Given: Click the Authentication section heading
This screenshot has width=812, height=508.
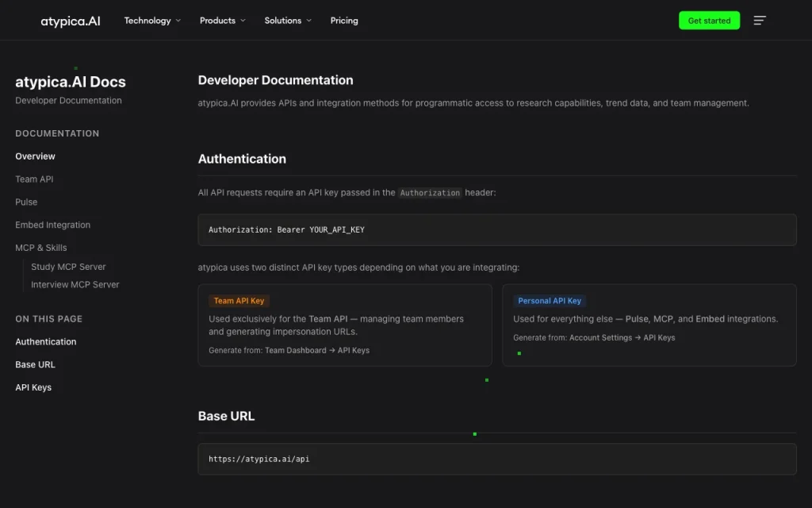Looking at the screenshot, I should click(242, 159).
